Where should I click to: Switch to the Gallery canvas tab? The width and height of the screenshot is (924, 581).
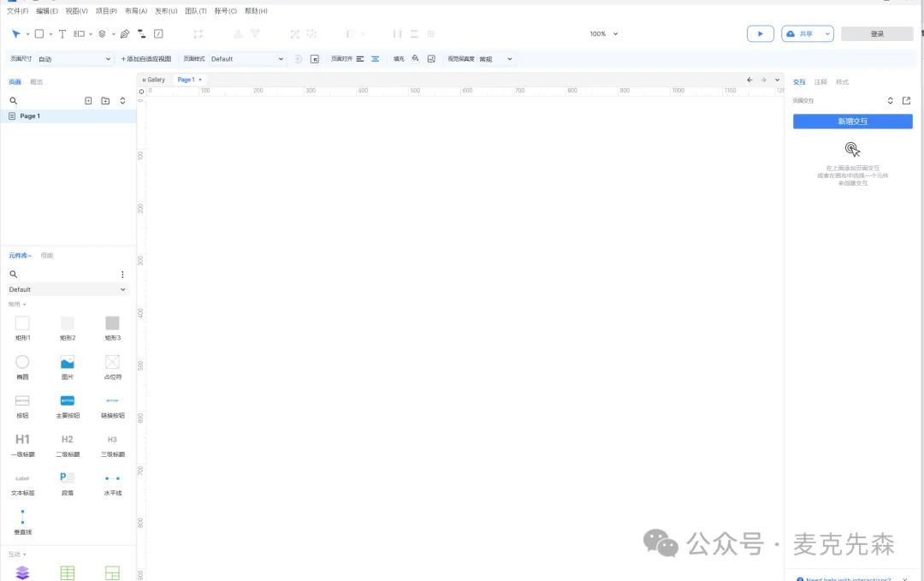[154, 80]
